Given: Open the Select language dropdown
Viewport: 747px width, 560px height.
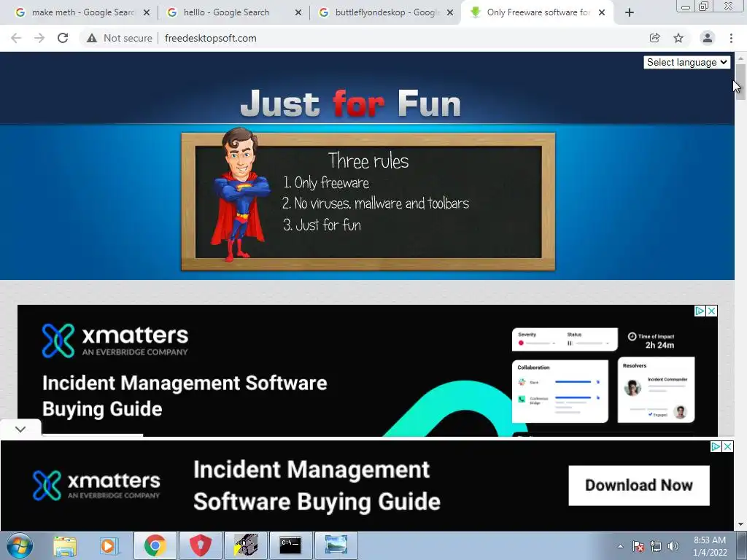Looking at the screenshot, I should click(686, 63).
